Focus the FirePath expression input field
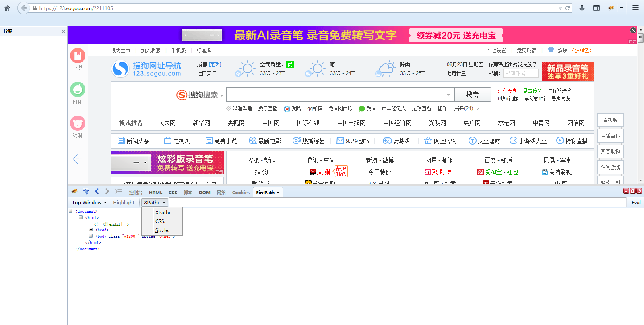 (397, 202)
